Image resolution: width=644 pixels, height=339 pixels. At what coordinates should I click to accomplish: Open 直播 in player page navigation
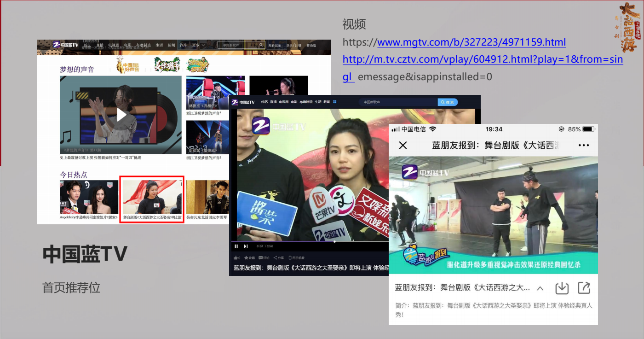point(273,102)
